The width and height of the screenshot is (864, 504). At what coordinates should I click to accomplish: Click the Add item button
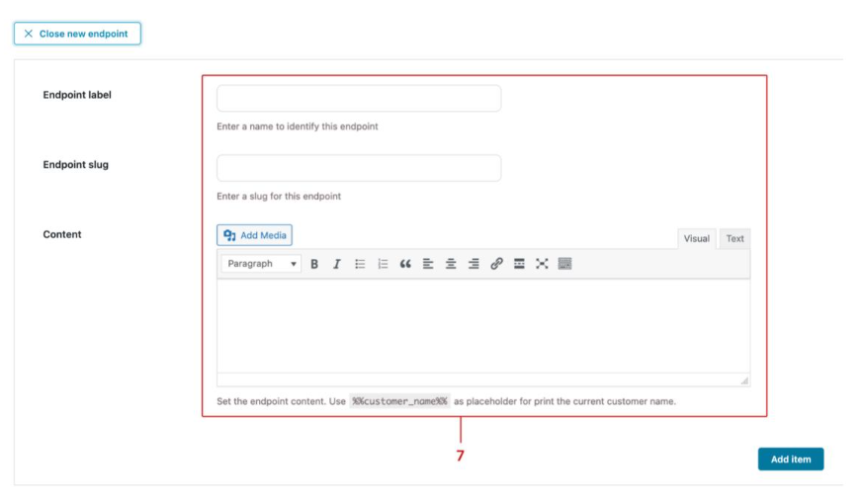(791, 459)
